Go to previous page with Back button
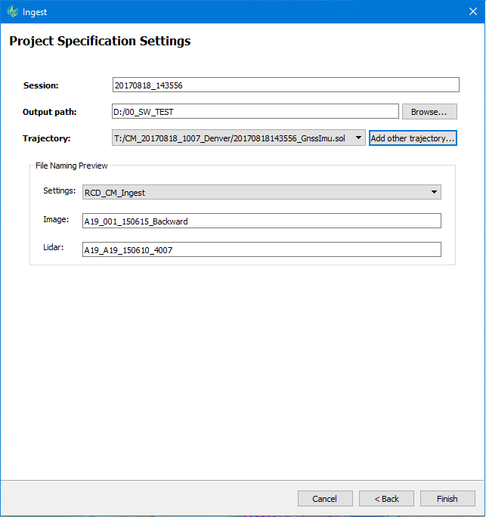The image size is (486, 517). click(386, 498)
